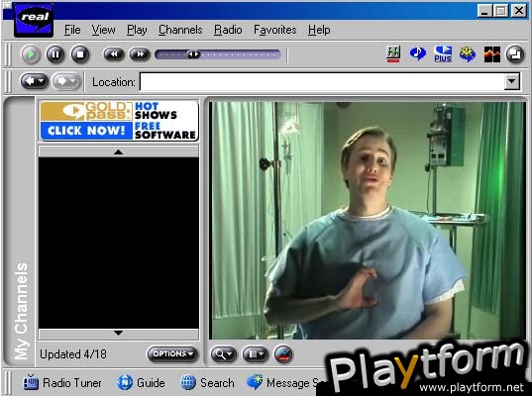The image size is (532, 396).
Task: Expand the Location dropdown arrow
Action: (x=512, y=81)
